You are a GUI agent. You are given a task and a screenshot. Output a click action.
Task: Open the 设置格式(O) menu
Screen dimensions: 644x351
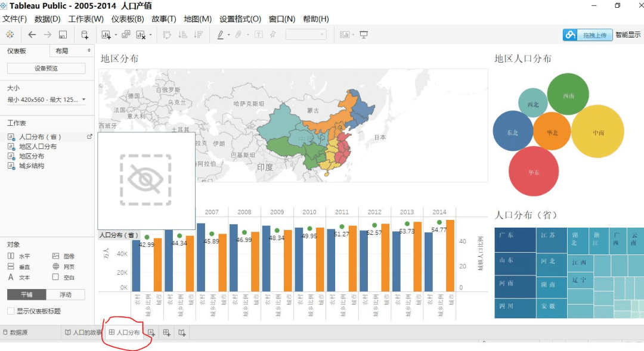(240, 19)
